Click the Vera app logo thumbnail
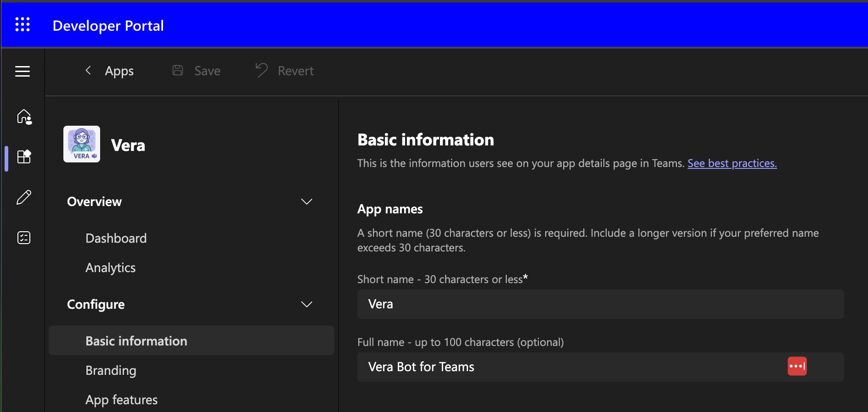This screenshot has width=868, height=412. (82, 144)
